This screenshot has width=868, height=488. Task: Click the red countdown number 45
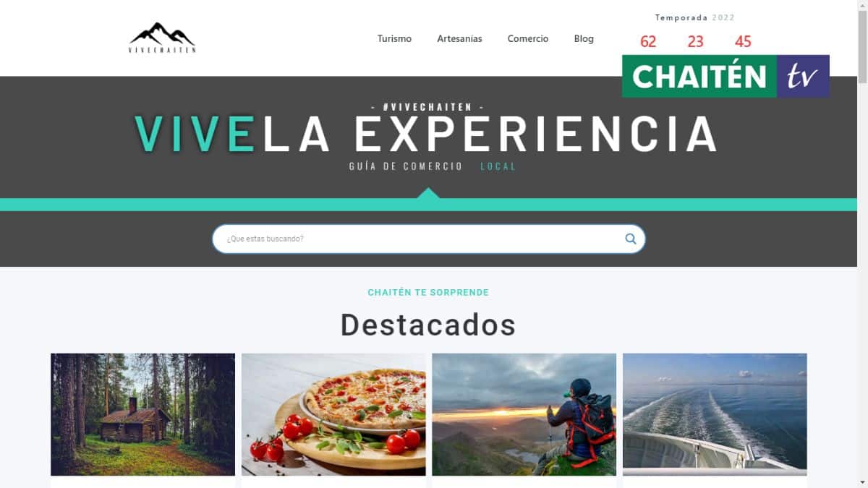point(743,42)
